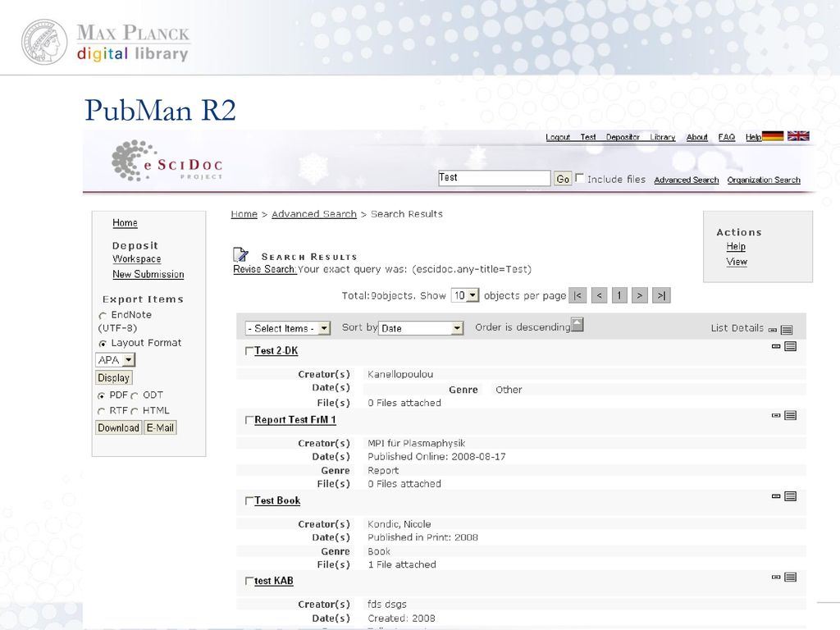Open Organization Search link
The width and height of the screenshot is (840, 630).
tap(764, 180)
